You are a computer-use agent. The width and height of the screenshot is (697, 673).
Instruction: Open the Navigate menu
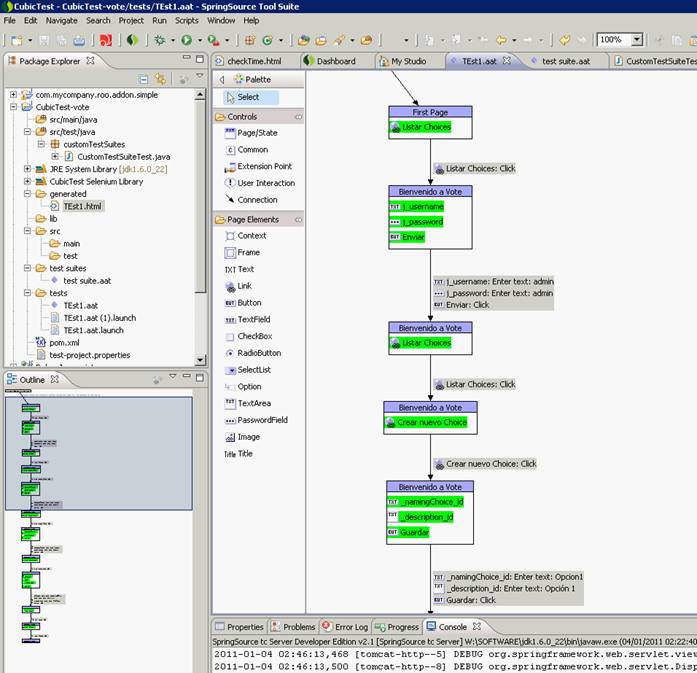(x=61, y=20)
